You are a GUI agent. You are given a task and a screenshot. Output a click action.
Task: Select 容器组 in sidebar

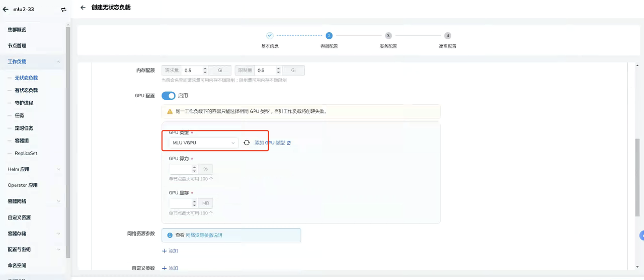22,141
